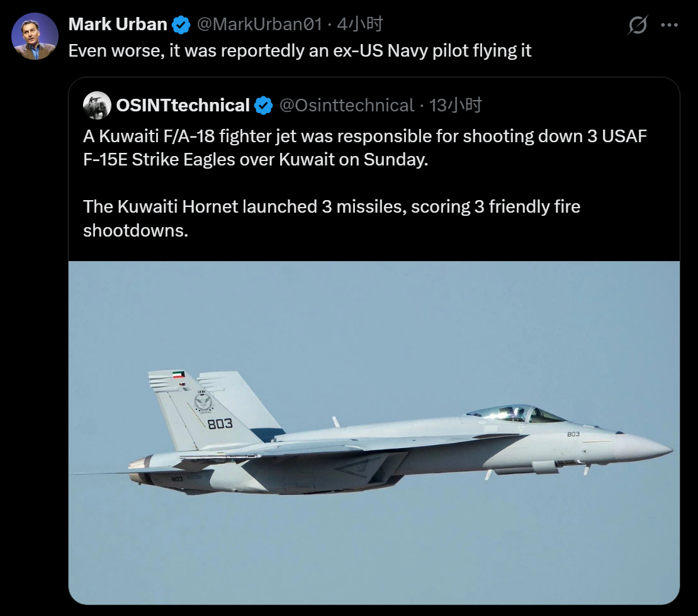This screenshot has width=698, height=616.
Task: Click the OSINTtechnical display name
Action: coord(183,105)
